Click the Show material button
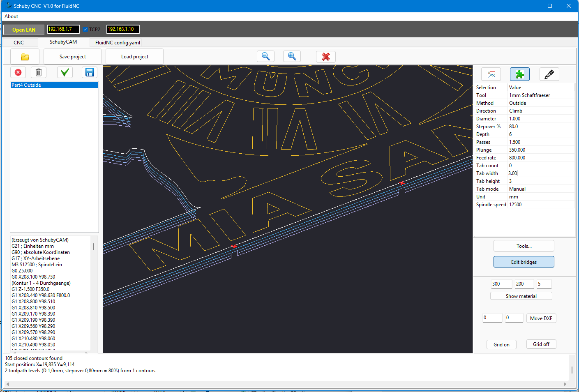Viewport: 579px width, 392px height. (521, 296)
